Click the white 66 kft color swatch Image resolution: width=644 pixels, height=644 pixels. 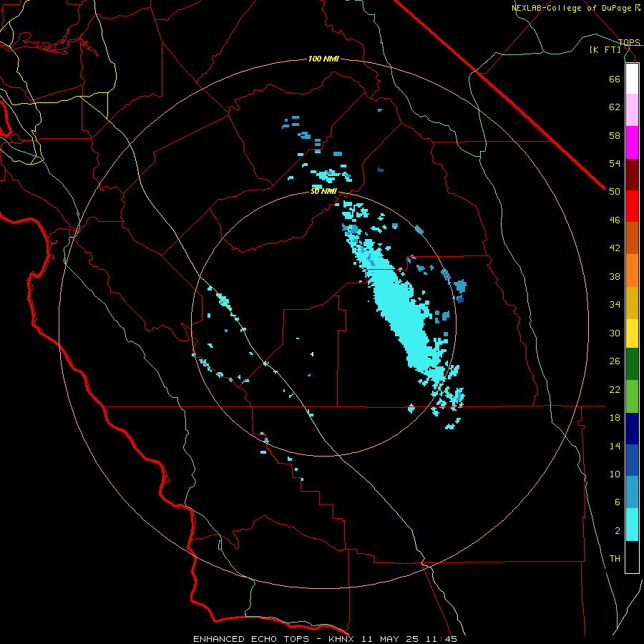pos(632,79)
